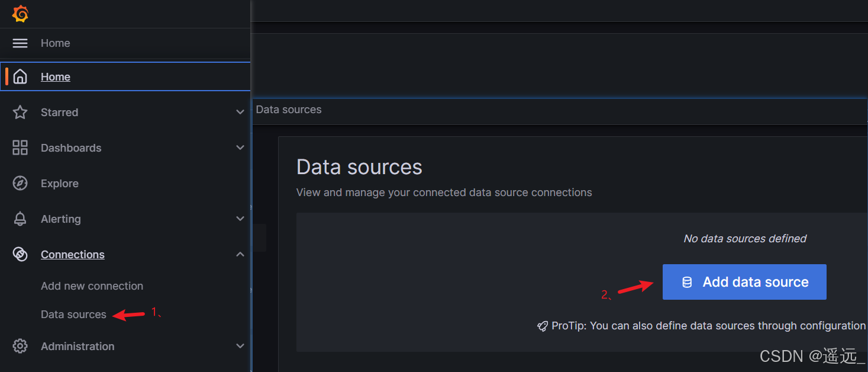Toggle the hamburger menu icon
Viewport: 868px width, 372px height.
(20, 43)
